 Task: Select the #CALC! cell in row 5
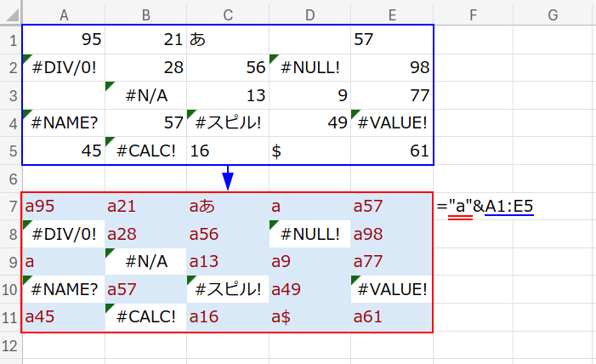point(145,151)
